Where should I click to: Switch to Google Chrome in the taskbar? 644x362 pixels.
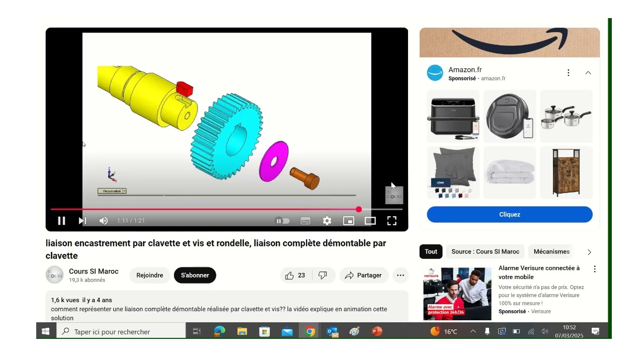310,331
